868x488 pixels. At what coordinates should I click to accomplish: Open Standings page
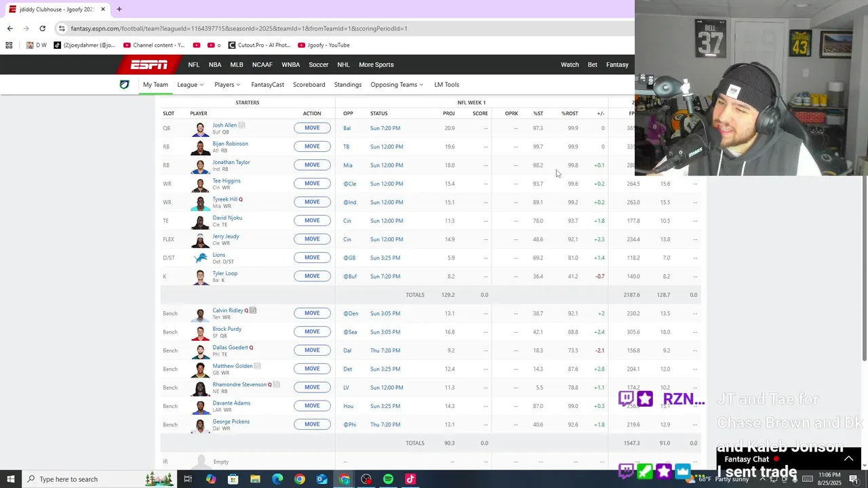[348, 85]
